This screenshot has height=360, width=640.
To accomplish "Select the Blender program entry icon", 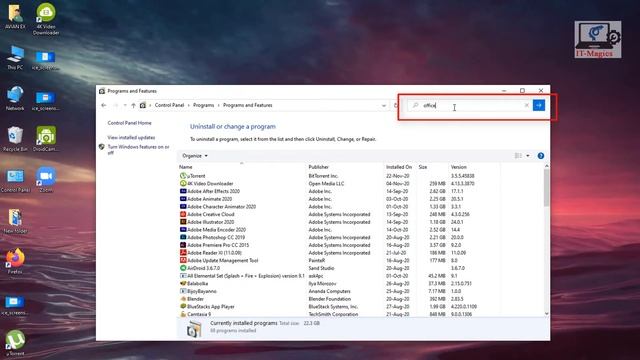I will (x=183, y=299).
